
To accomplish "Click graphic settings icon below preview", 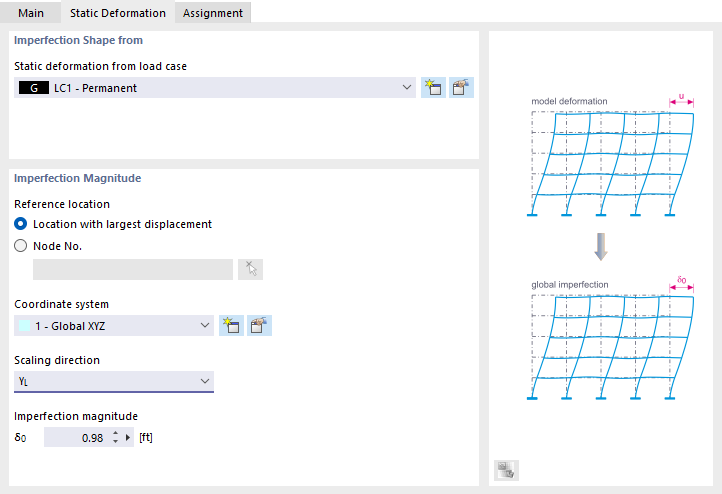I will [x=506, y=470].
